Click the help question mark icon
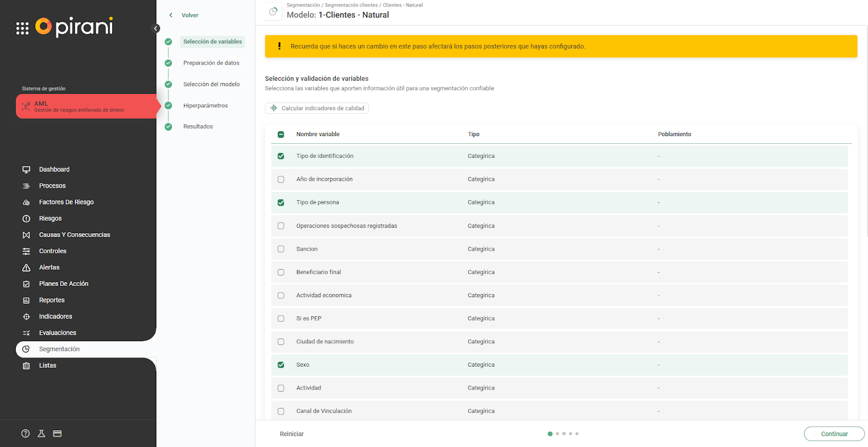This screenshot has width=868, height=447. [25, 433]
